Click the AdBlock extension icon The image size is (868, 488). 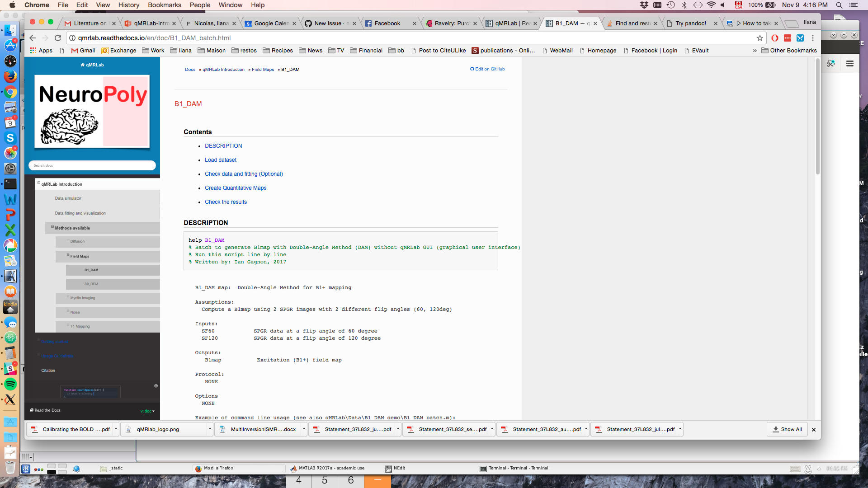[774, 38]
